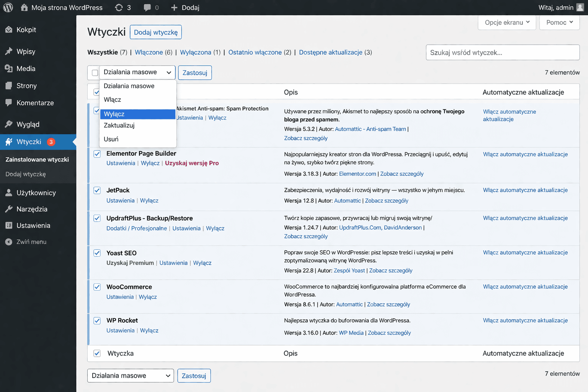Click the Witaj, admin account text
The image size is (588, 392).
click(x=556, y=8)
